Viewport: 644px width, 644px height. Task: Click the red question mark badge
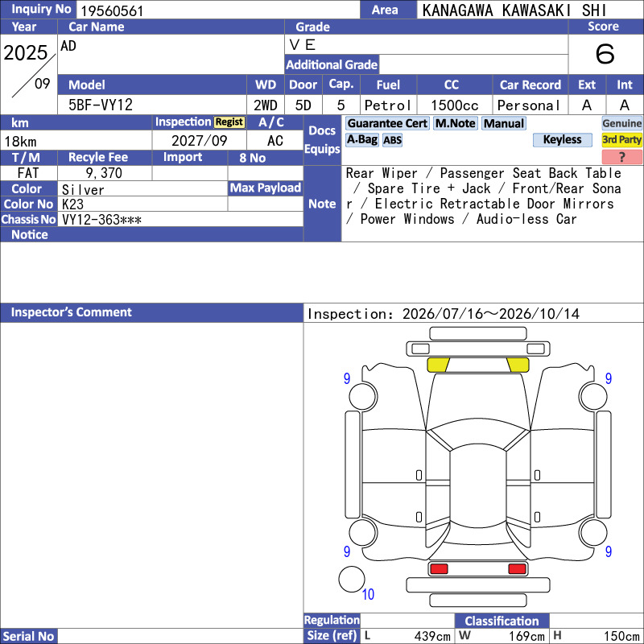pos(621,156)
